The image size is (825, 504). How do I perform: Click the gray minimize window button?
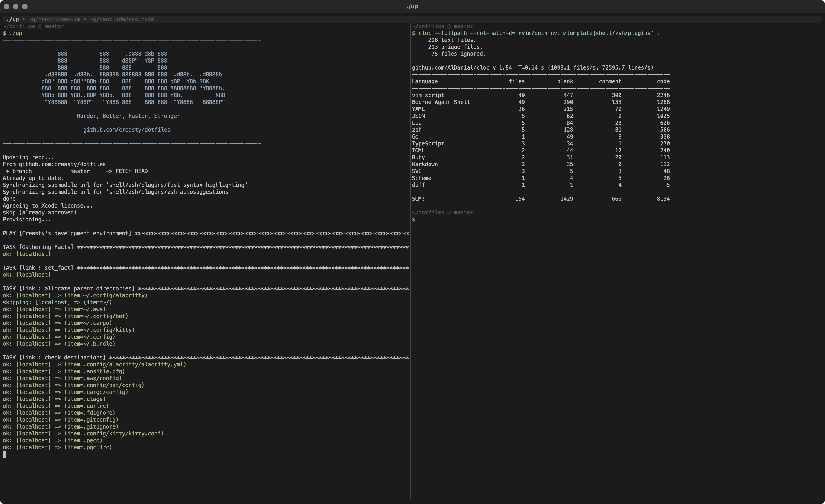pos(15,6)
